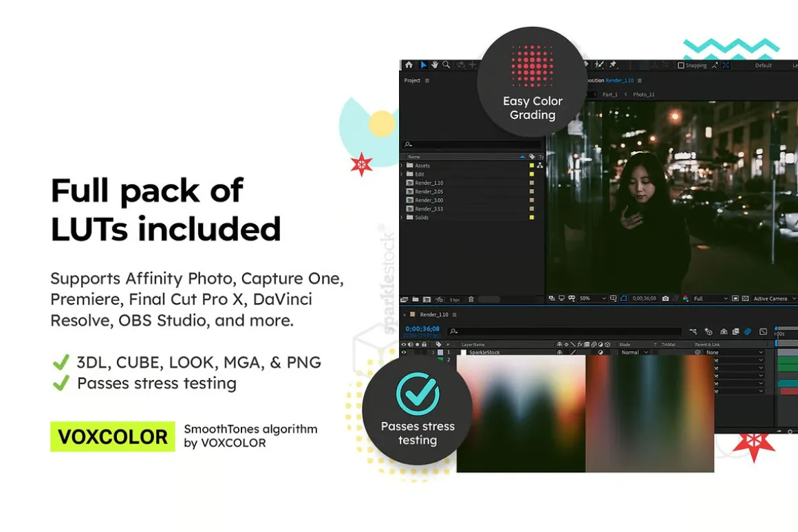Open the Normal blending mode dropdown
Screen dimensions: 798x532
pyautogui.click(x=634, y=352)
